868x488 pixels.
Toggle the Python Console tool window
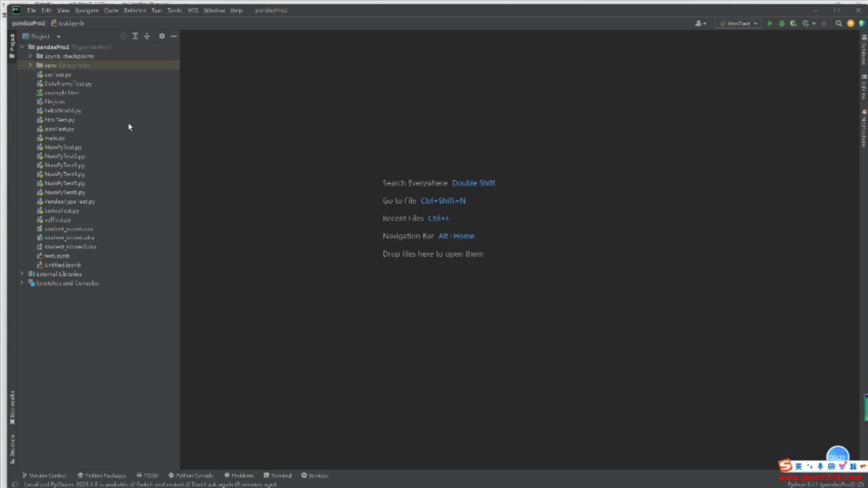(191, 475)
